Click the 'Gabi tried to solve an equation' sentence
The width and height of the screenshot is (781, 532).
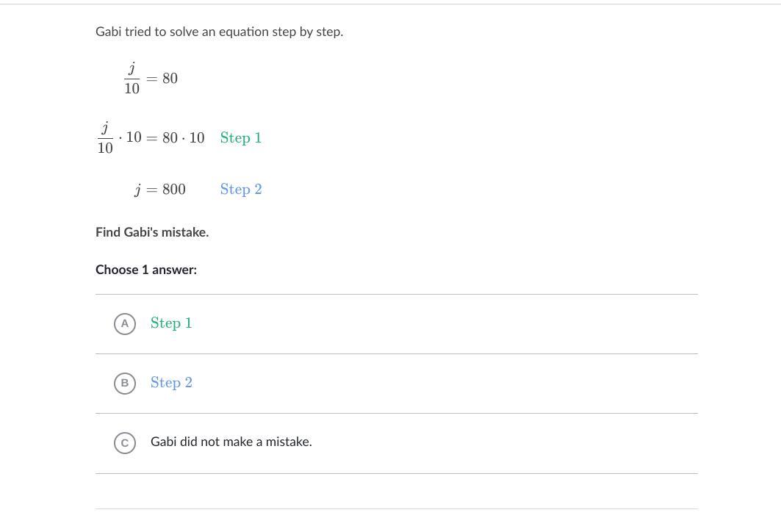219,32
